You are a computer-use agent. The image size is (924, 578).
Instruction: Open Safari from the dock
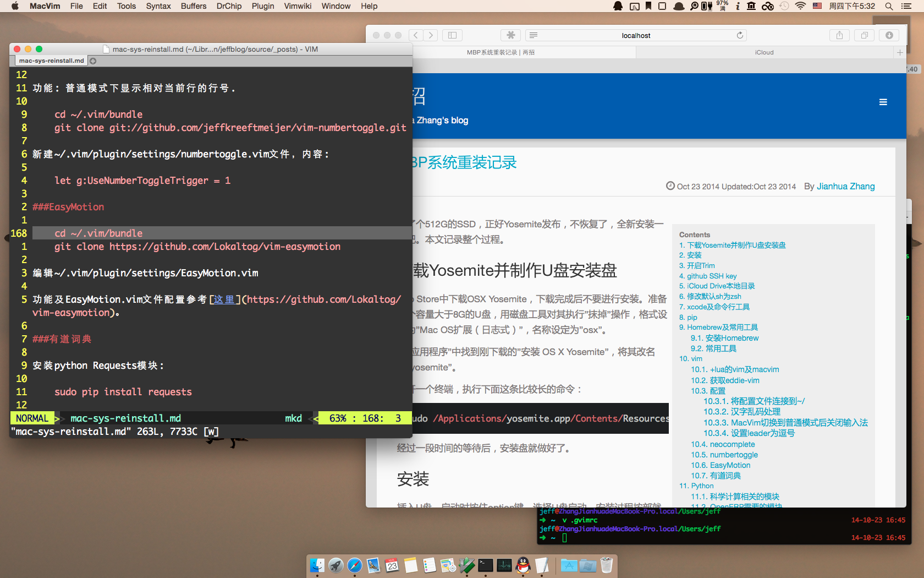(x=355, y=565)
